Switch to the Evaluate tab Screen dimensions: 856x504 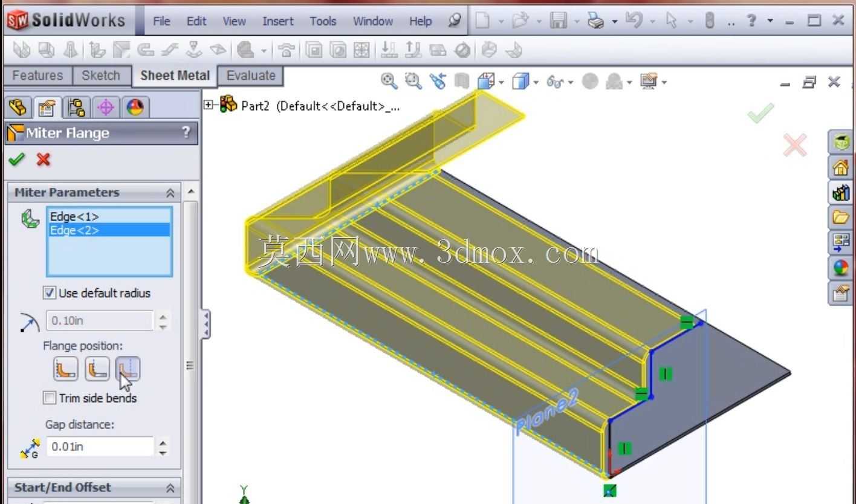click(x=251, y=76)
